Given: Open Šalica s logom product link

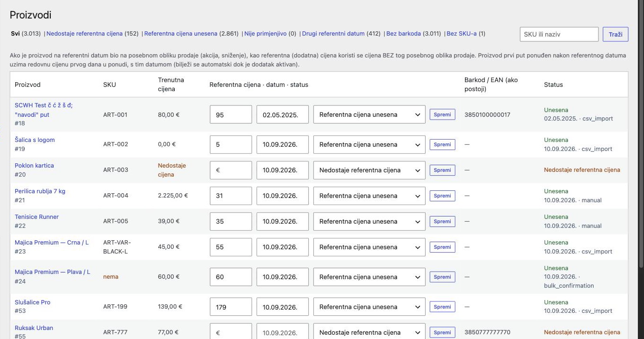Looking at the screenshot, I should [x=35, y=140].
